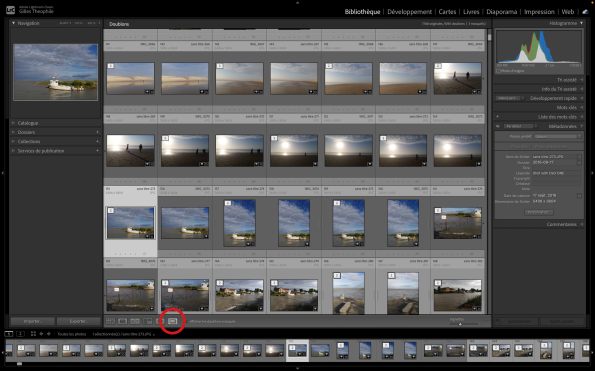
Task: Expand the Services de publication panel
Action: (13, 151)
